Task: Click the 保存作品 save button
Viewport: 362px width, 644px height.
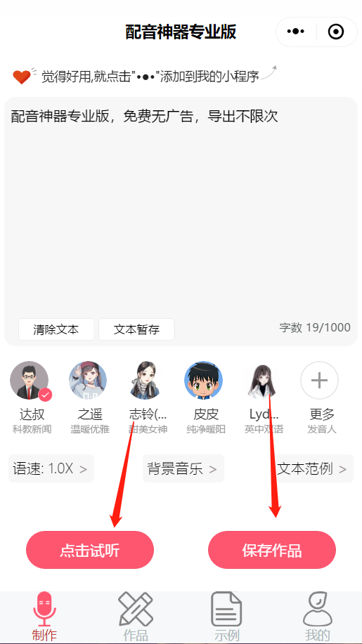Action: pyautogui.click(x=272, y=550)
